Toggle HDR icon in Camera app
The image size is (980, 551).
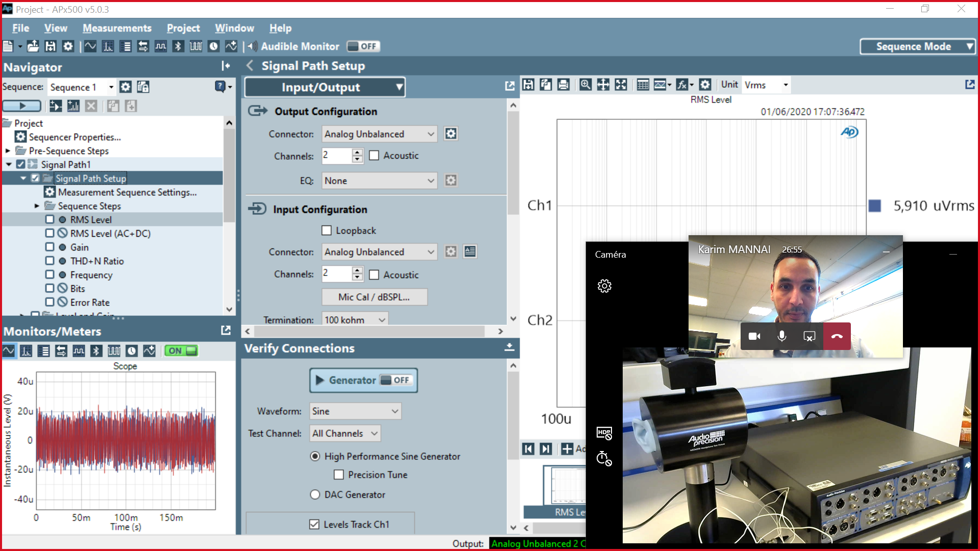(x=604, y=433)
